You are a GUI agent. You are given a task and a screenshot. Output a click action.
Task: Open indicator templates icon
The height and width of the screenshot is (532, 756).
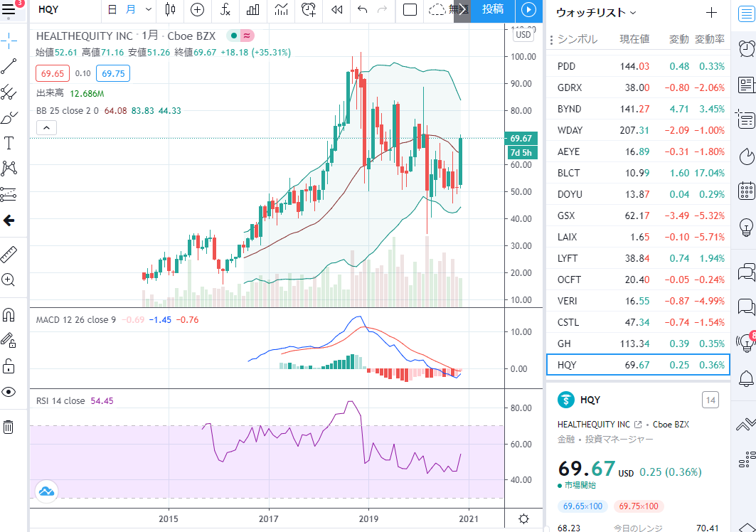(281, 9)
